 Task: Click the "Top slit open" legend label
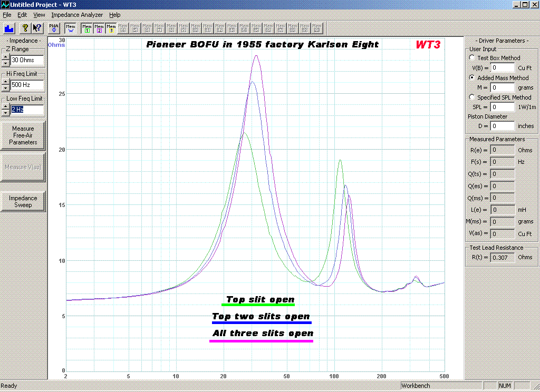click(261, 299)
